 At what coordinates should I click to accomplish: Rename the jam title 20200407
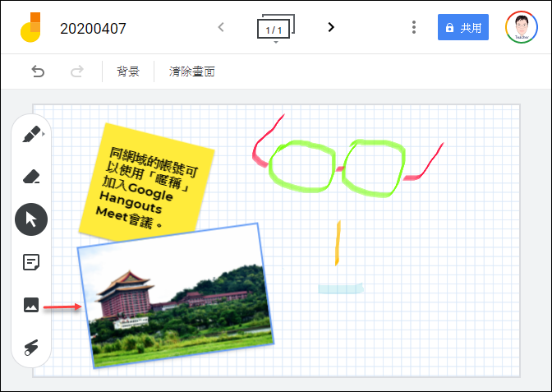pyautogui.click(x=93, y=29)
